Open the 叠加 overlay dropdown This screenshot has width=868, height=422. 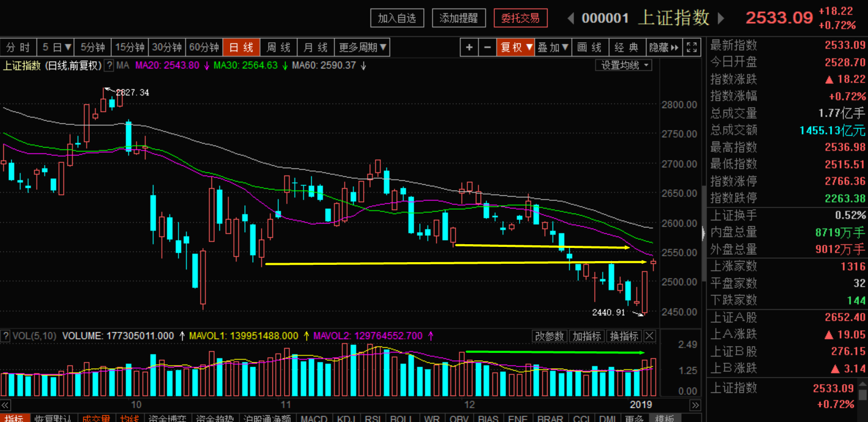pos(553,47)
